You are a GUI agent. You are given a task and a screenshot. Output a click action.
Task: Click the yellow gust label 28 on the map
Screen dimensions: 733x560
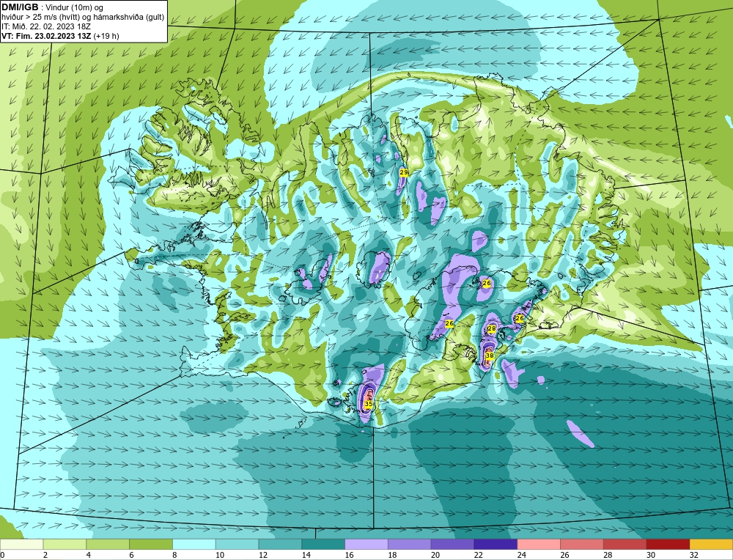tap(491, 328)
